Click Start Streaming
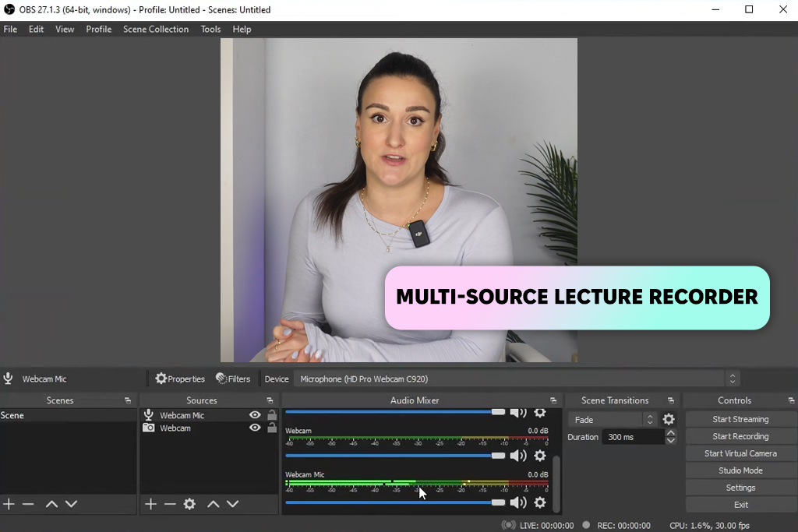Screen dimensions: 798x532 [740, 419]
